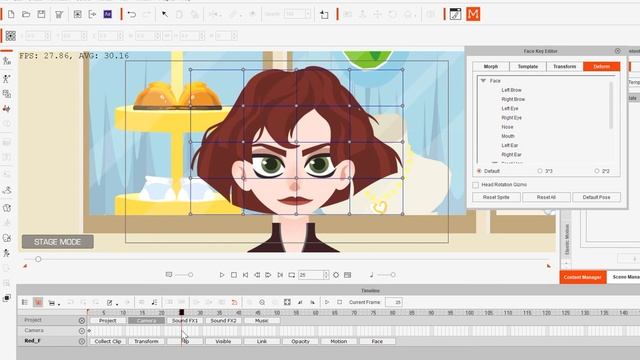
Task: Click the track list icon in timeline toolbar
Action: coord(25,302)
